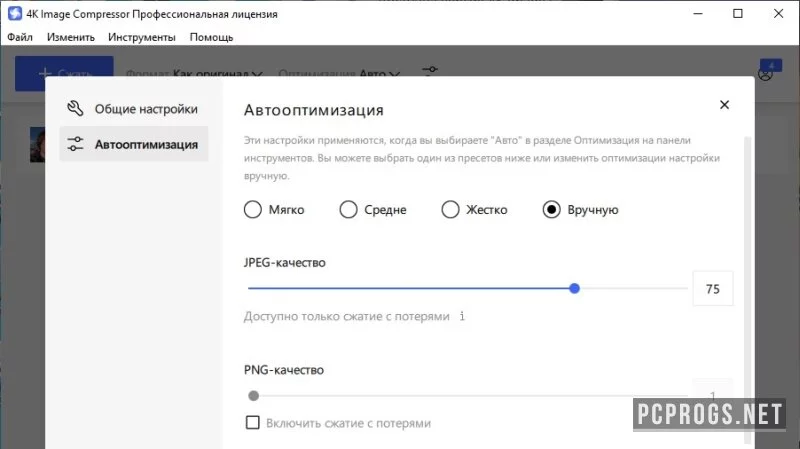Viewport: 800px width, 449px height.
Task: Switch to Общие настройки section
Action: click(134, 109)
